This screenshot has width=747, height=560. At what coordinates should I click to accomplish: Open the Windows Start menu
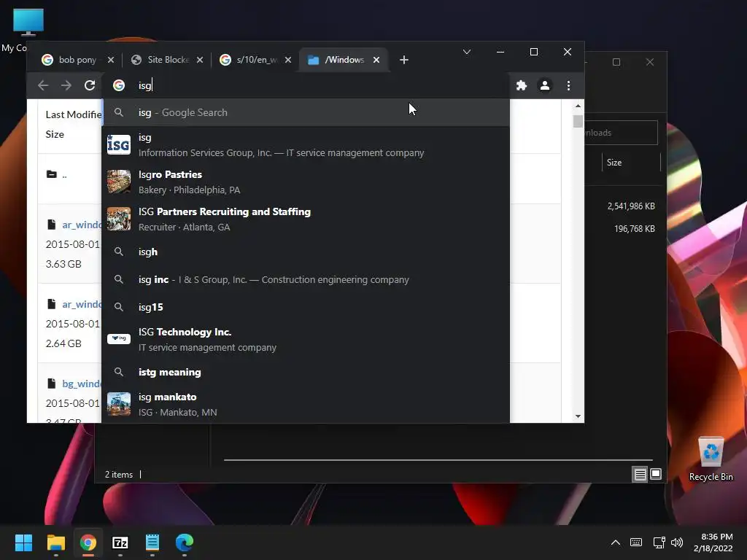click(x=23, y=542)
